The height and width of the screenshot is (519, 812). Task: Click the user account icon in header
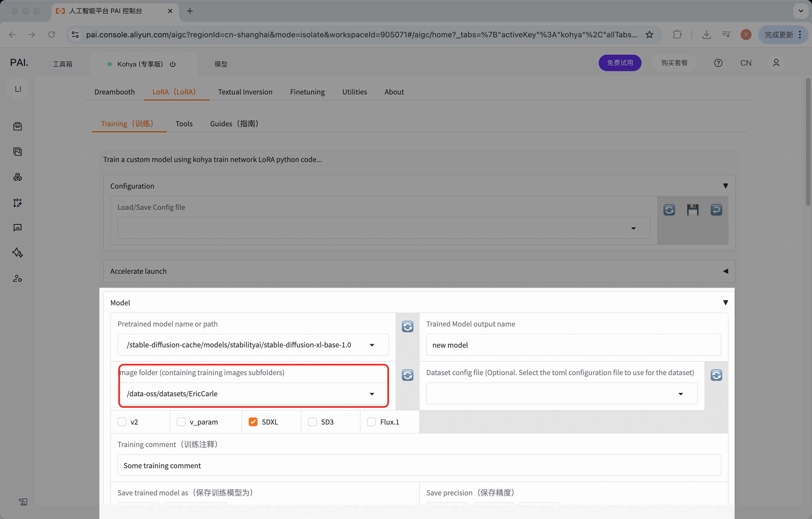776,63
